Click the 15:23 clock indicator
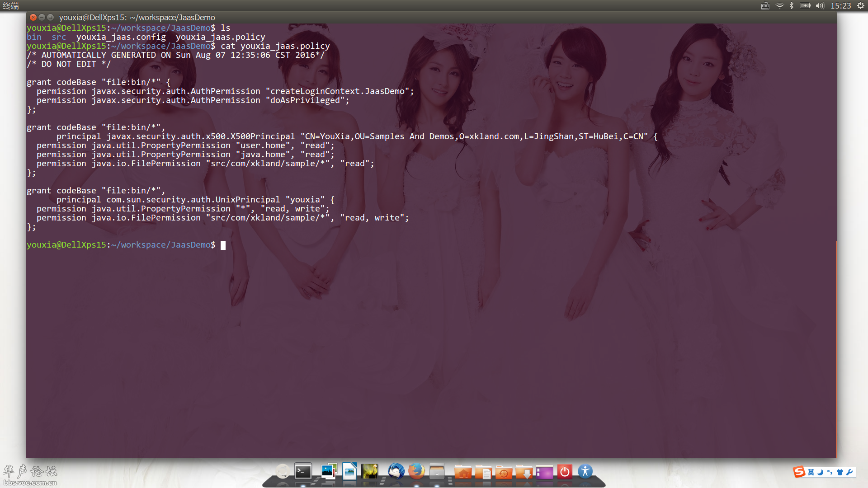The image size is (868, 488). click(840, 6)
